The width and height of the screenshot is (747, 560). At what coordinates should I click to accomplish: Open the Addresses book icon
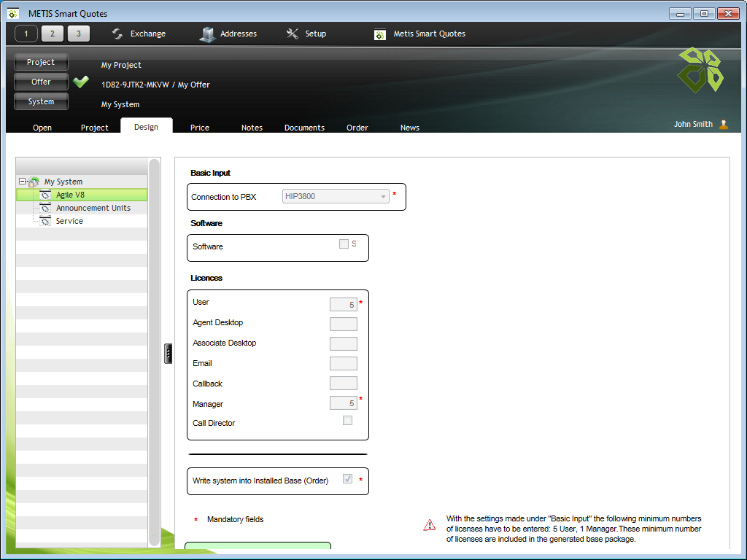click(x=207, y=34)
